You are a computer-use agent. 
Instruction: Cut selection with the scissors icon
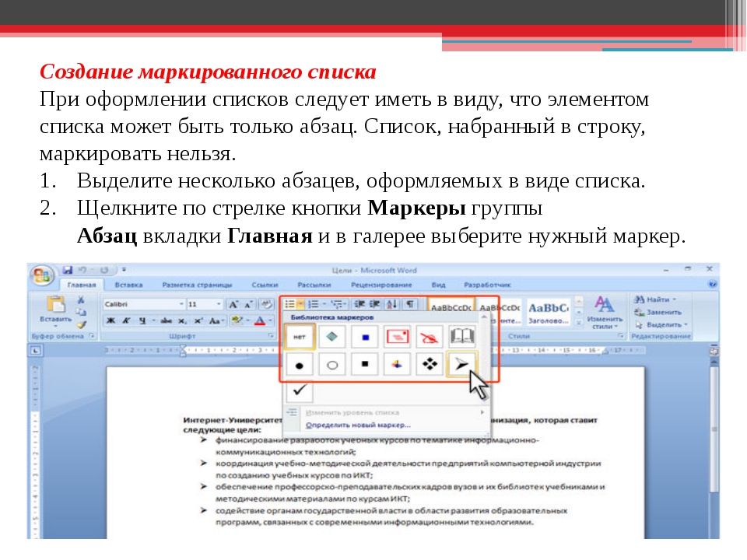pos(81,300)
